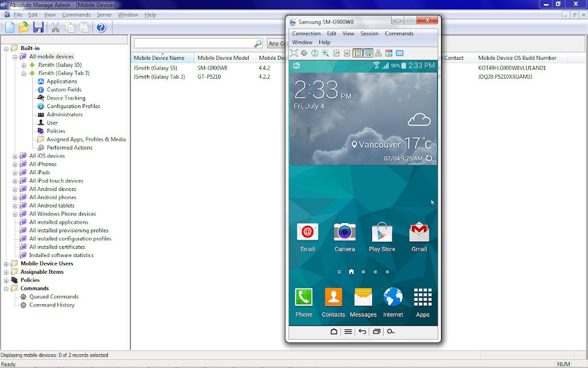Image resolution: width=588 pixels, height=368 pixels.
Task: Sort by Mobile Device Name column header
Action: click(x=163, y=58)
